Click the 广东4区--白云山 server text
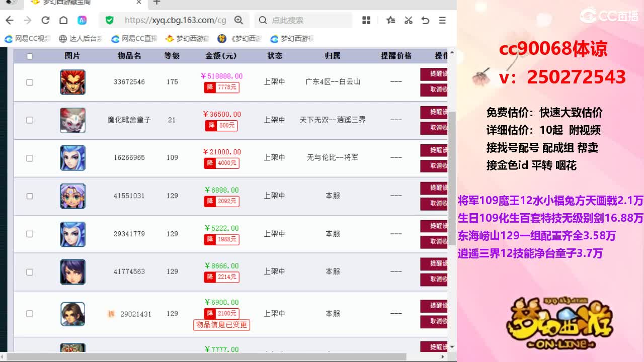 (333, 82)
